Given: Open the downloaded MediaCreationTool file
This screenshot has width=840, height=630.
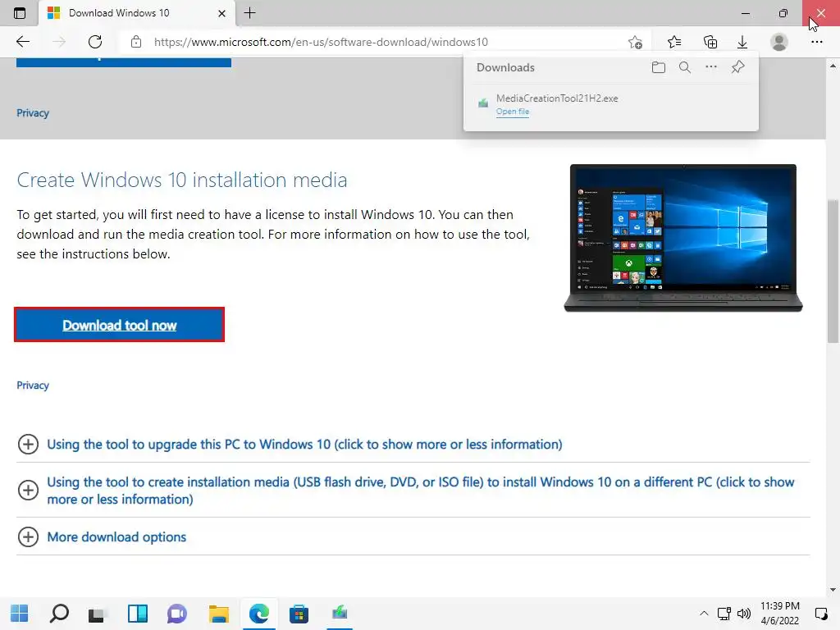Looking at the screenshot, I should click(x=512, y=112).
